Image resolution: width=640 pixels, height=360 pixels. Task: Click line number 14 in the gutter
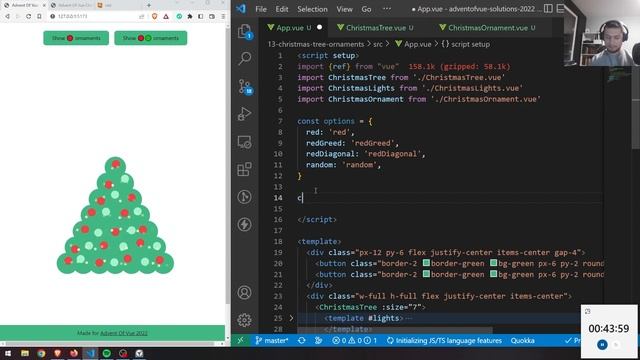coord(278,198)
